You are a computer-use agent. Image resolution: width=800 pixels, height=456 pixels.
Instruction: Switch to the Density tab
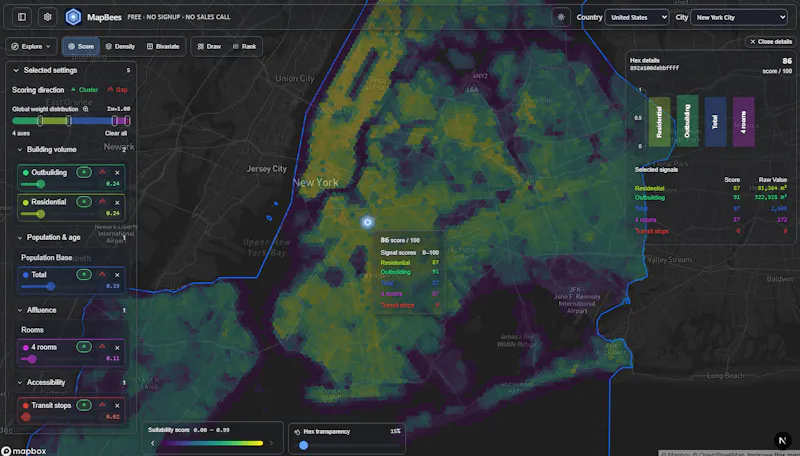120,46
